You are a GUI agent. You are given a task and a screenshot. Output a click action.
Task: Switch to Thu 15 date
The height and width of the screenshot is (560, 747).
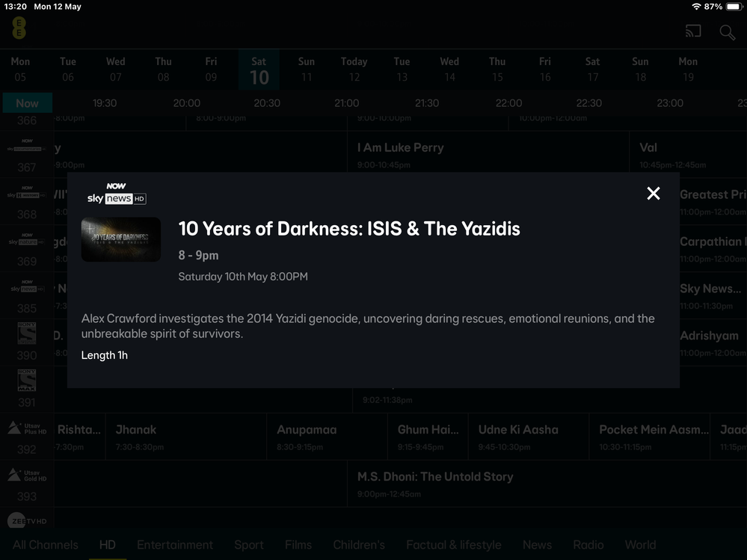pos(497,69)
